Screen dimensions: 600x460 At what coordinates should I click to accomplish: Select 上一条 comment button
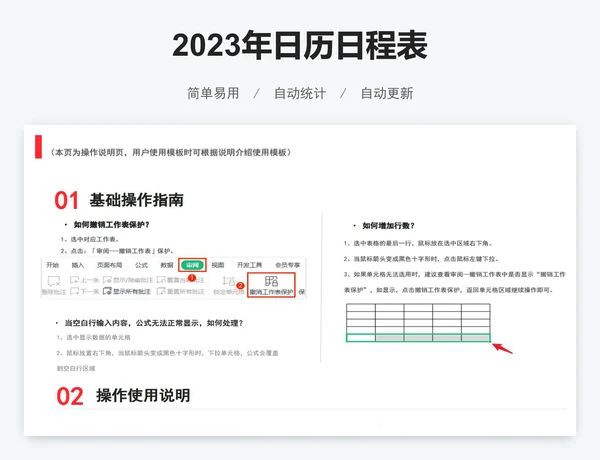pyautogui.click(x=85, y=280)
